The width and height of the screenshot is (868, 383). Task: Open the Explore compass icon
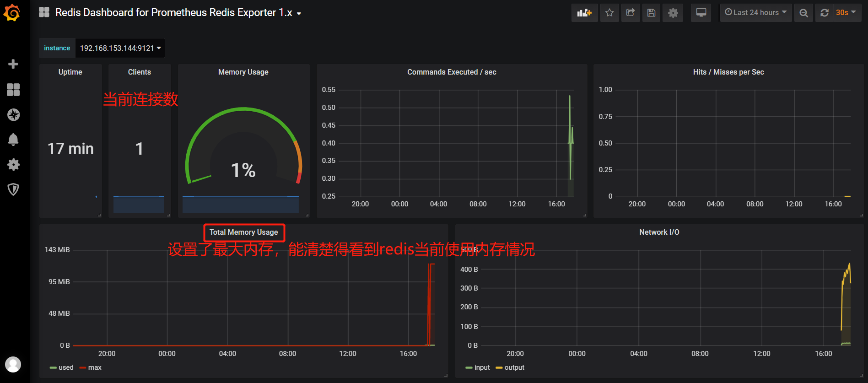[x=13, y=114]
